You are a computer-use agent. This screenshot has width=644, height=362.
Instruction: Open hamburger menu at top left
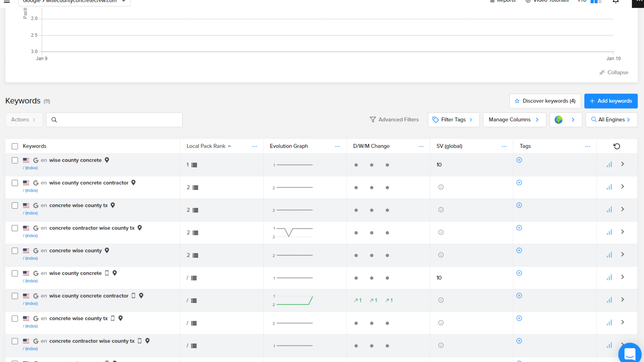[x=7, y=1]
